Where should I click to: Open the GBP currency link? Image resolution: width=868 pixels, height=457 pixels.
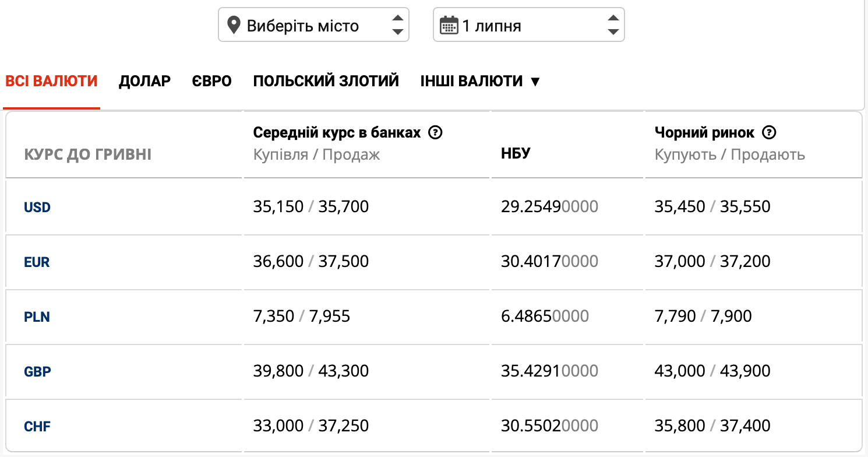[37, 371]
